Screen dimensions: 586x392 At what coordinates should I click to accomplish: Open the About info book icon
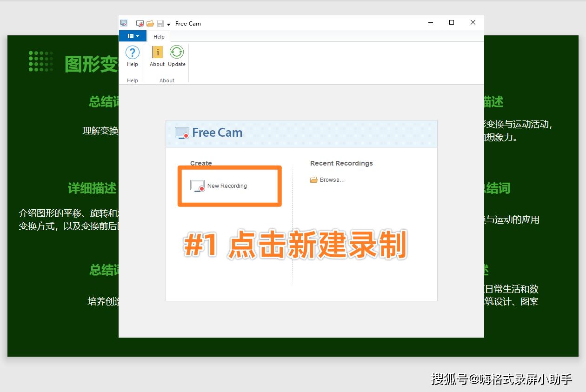tap(157, 52)
